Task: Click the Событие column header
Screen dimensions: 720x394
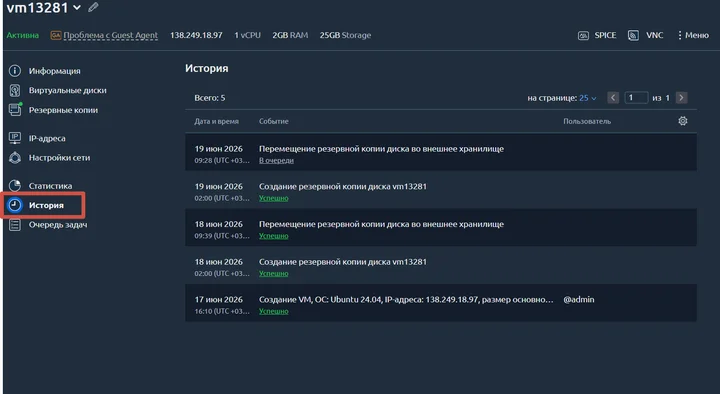Action: tap(274, 122)
